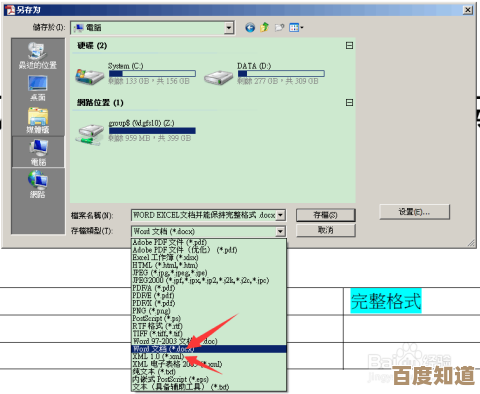Click DATA (D:) capacity bar

[x=281, y=73]
